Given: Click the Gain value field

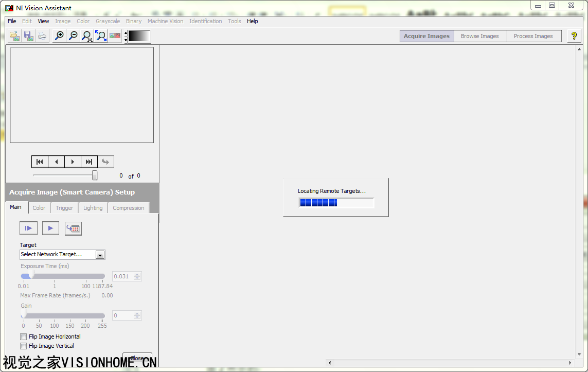Looking at the screenshot, I should [123, 316].
